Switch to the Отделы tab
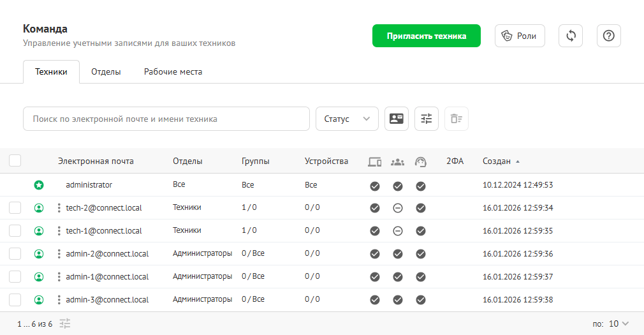 [106, 72]
